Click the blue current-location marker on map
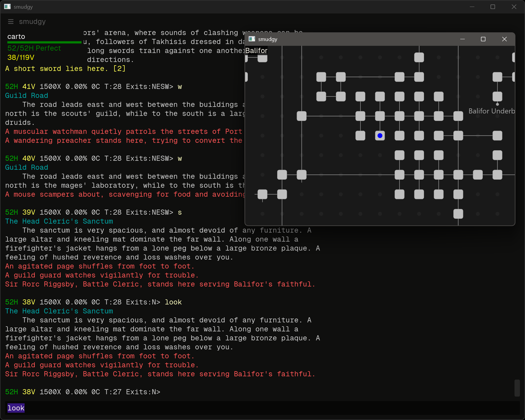Image resolution: width=525 pixels, height=420 pixels. click(380, 136)
